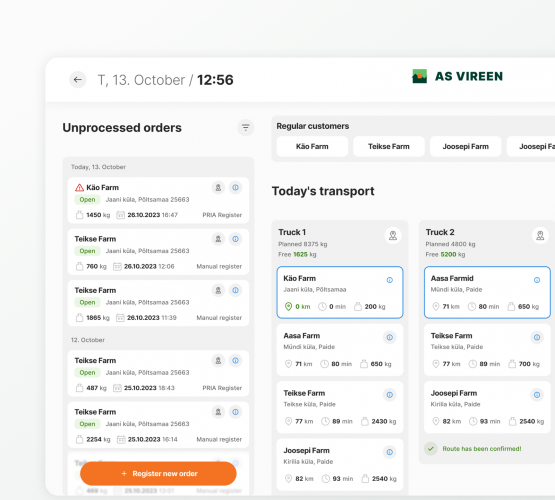Click the 12:56 time in header
Image resolution: width=555 pixels, height=500 pixels.
[x=215, y=80]
